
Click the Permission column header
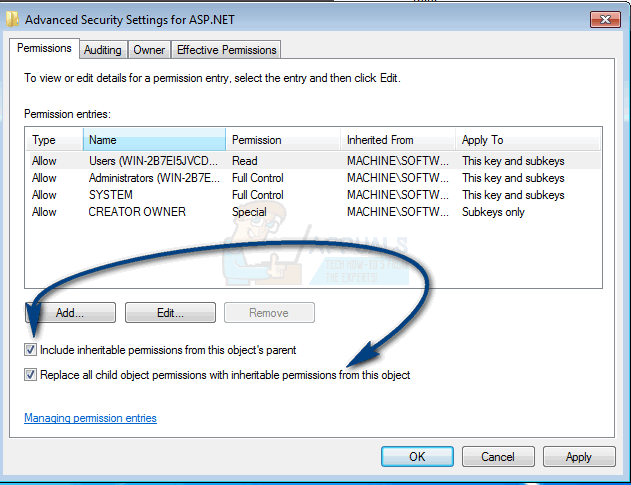(282, 140)
